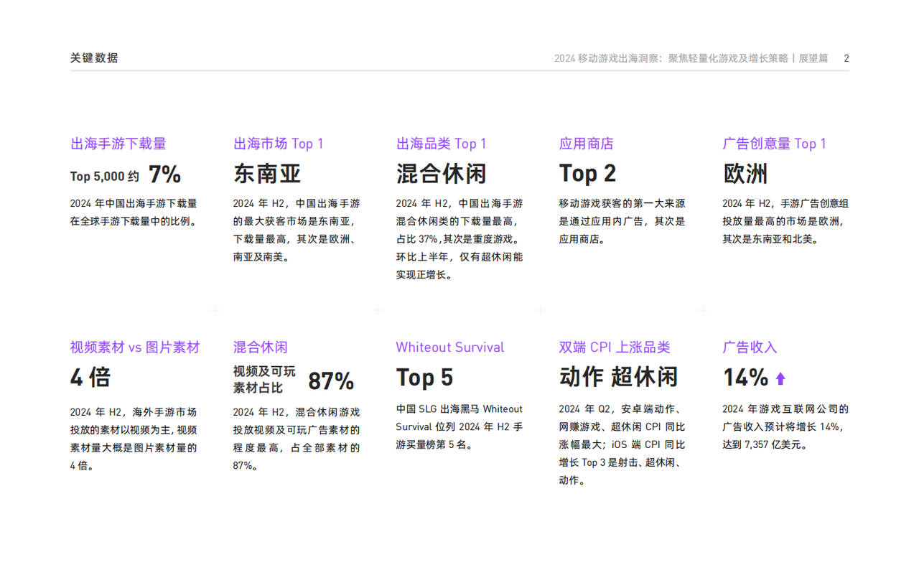The height and width of the screenshot is (588, 919).
Task: Select the 广告创意量 Top 1 heading
Action: pyautogui.click(x=774, y=144)
